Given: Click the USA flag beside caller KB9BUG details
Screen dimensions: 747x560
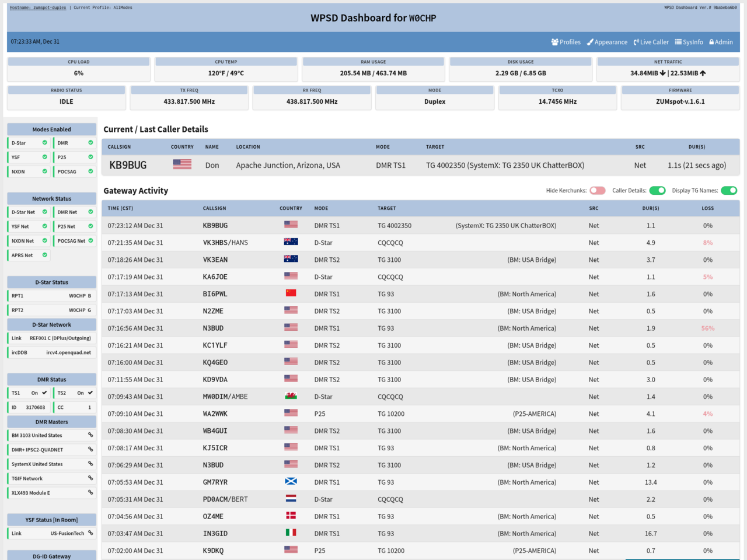Looking at the screenshot, I should point(182,164).
